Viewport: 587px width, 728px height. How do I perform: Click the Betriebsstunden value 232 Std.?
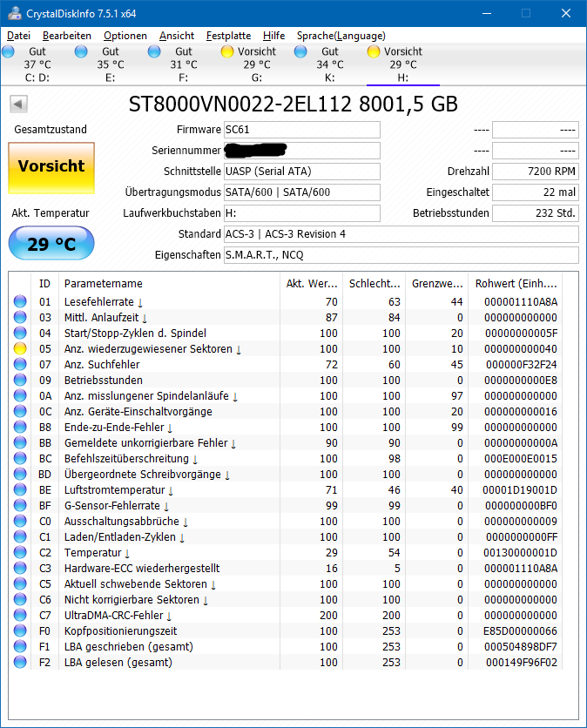coord(536,213)
